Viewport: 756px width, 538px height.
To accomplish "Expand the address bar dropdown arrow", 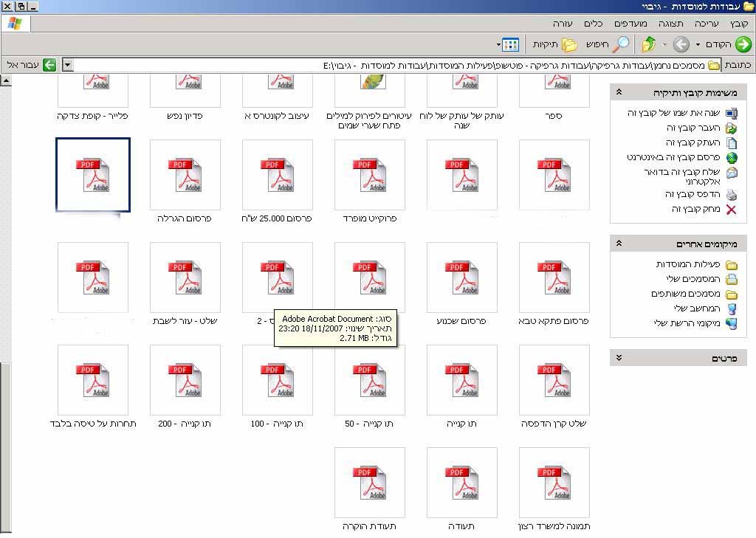I will point(67,65).
